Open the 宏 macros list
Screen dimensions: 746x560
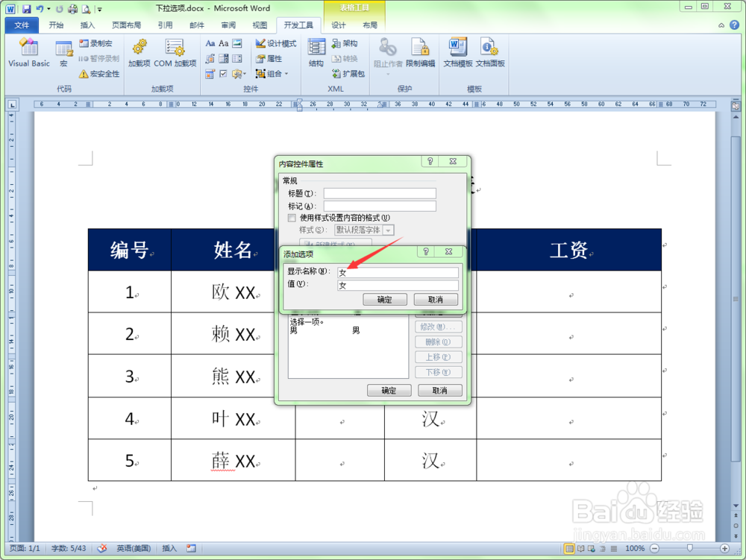click(63, 53)
